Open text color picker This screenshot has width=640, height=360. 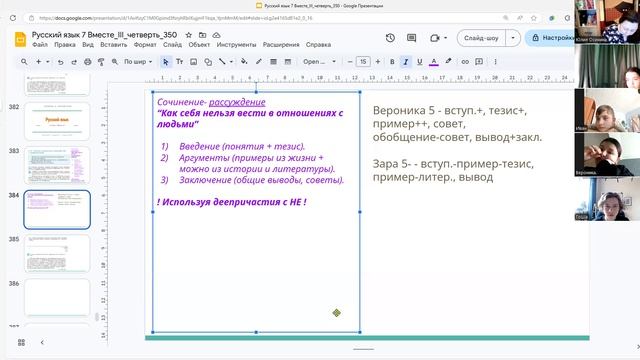(x=434, y=62)
